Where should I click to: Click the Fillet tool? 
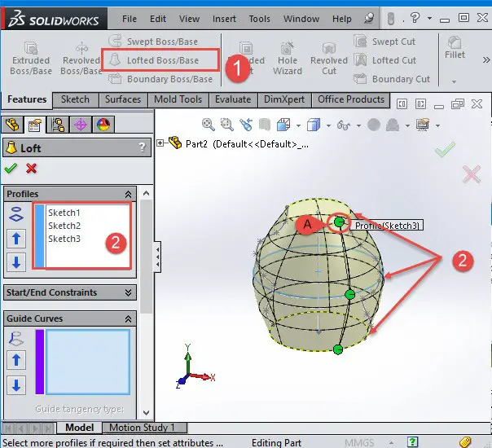coord(455,47)
